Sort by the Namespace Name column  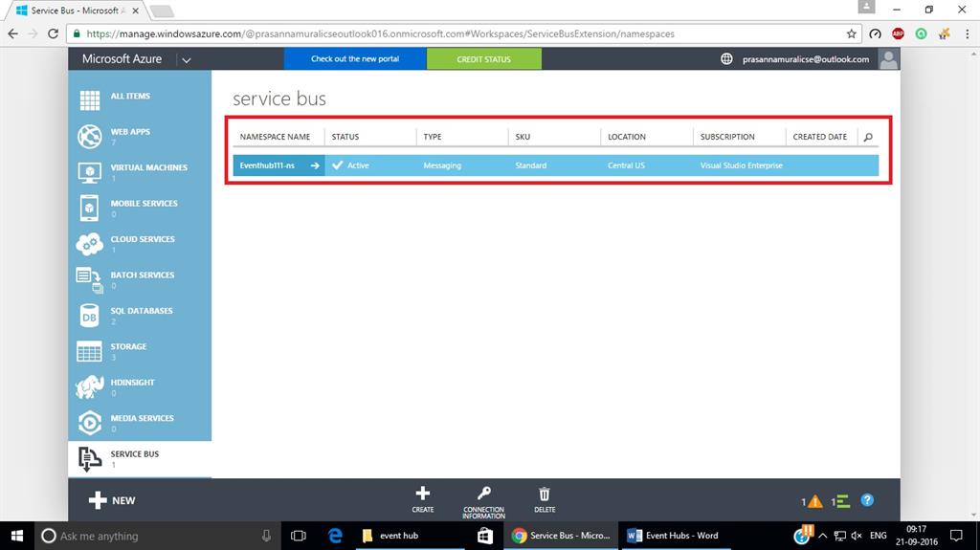click(x=275, y=137)
